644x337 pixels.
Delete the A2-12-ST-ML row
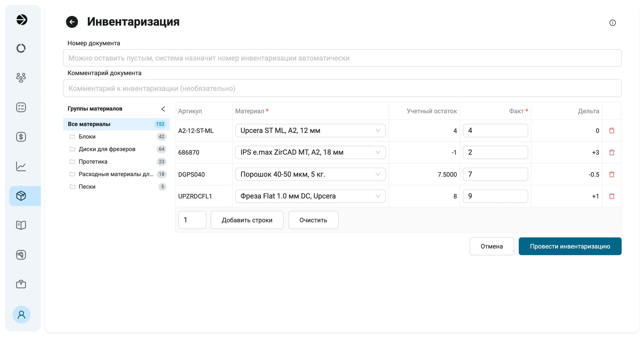click(612, 131)
